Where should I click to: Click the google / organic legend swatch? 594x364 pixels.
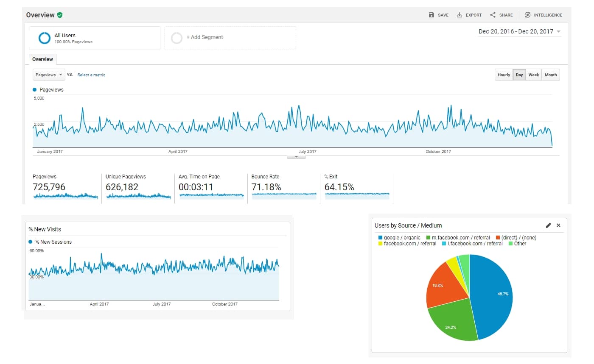point(380,238)
